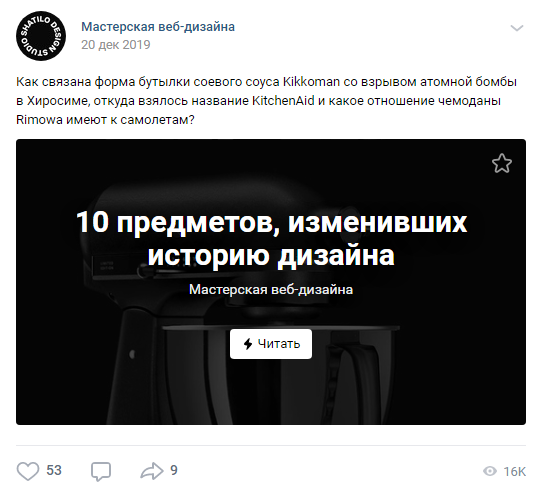Like the post with the heart icon
The height and width of the screenshot is (492, 542).
tap(28, 471)
